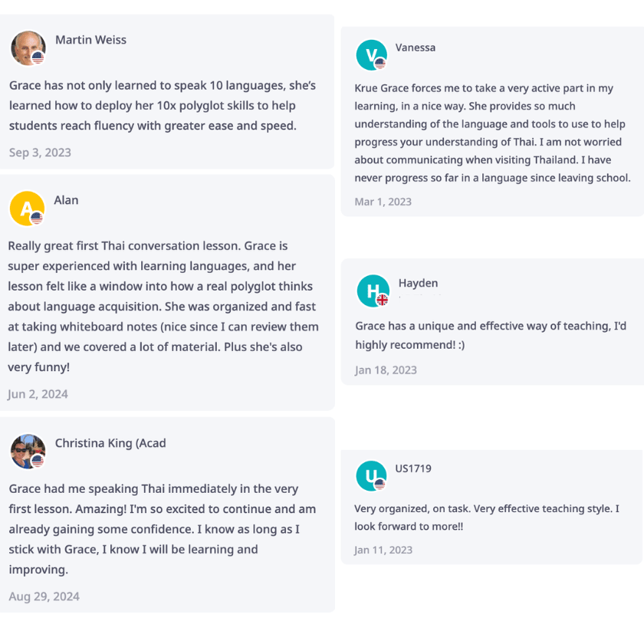This screenshot has width=644, height=644.
Task: Click the Jun 2, 2024 review date
Action: (38, 394)
